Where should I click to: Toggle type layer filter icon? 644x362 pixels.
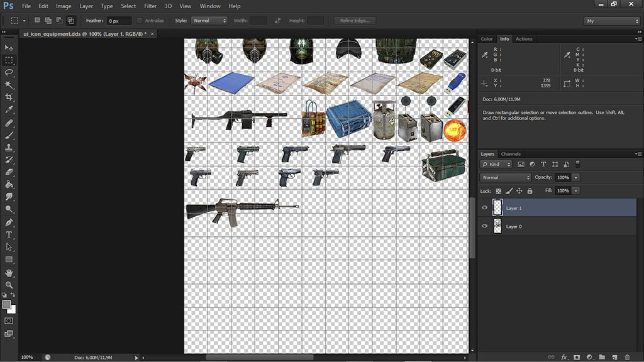[543, 164]
